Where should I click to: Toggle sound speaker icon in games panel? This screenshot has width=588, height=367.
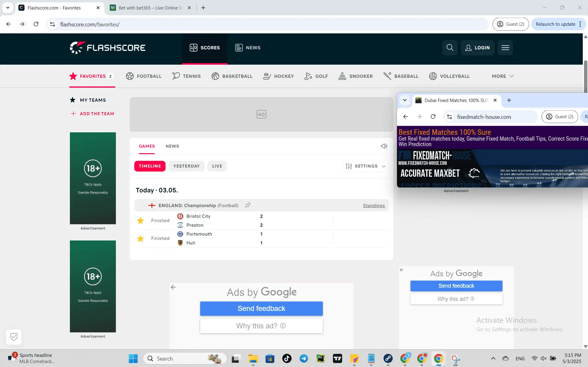(x=384, y=146)
